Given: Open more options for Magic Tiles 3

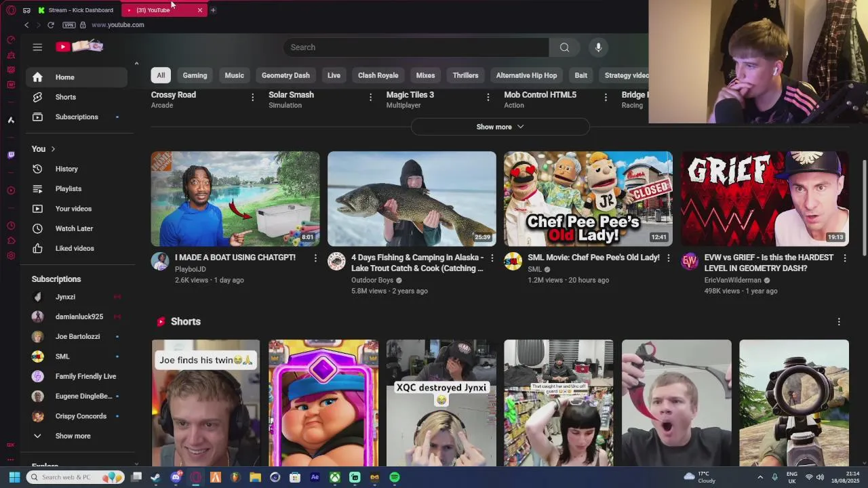Looking at the screenshot, I should 488,98.
